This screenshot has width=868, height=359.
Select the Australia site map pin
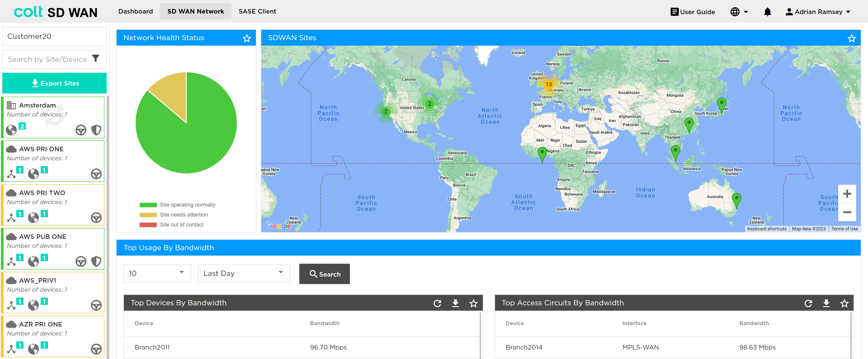pos(737,200)
